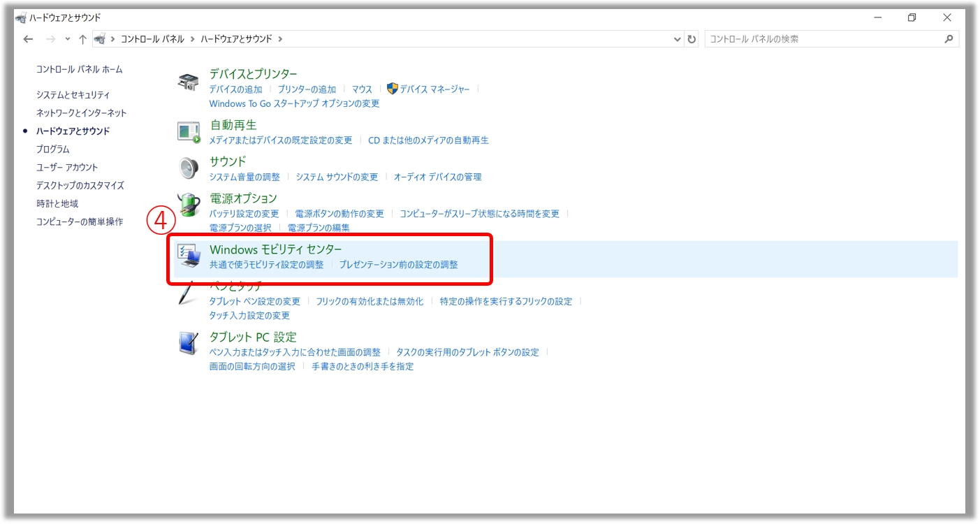
Task: Click タスクの実行用のタブレット ボタンの設定
Action: [467, 352]
